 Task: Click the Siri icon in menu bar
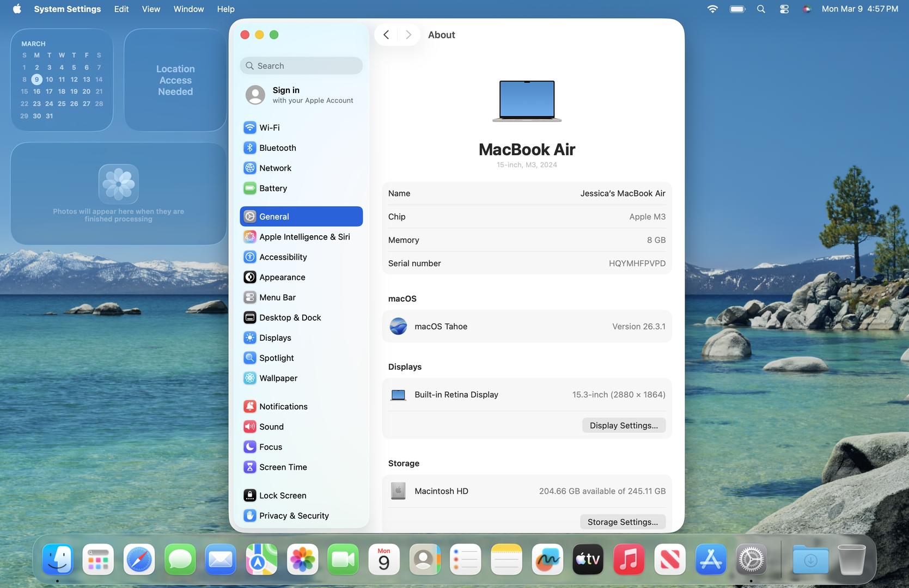(x=807, y=9)
